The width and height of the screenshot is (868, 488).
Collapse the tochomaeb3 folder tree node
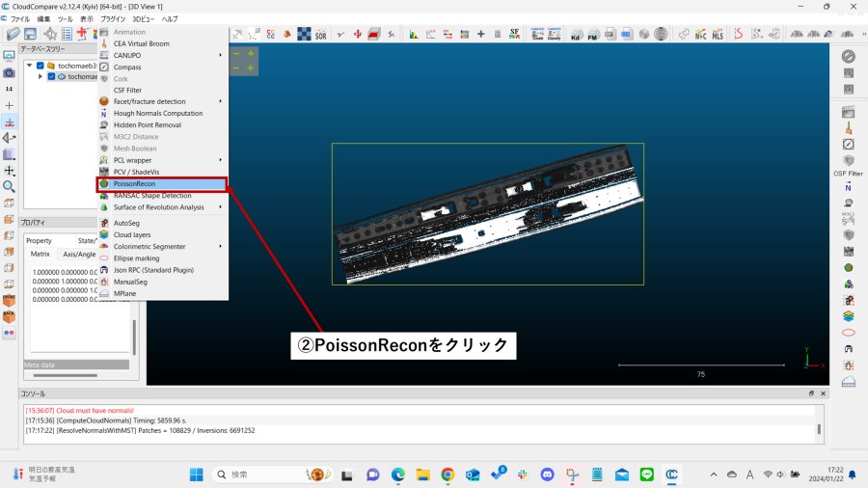[29, 66]
